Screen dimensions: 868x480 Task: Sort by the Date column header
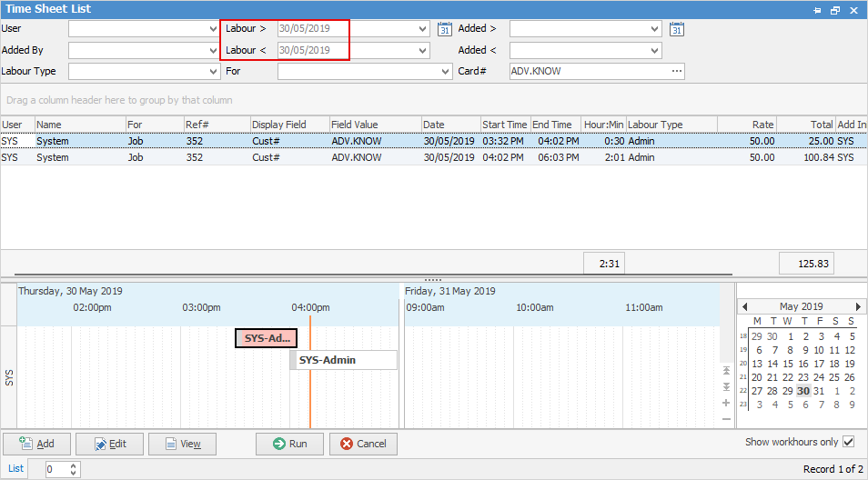click(x=450, y=125)
